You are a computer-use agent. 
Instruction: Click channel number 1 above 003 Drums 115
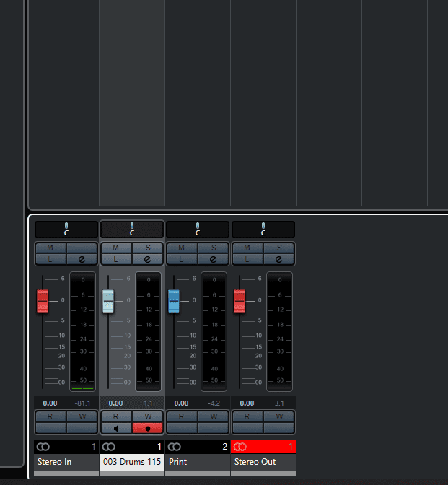[159, 447]
